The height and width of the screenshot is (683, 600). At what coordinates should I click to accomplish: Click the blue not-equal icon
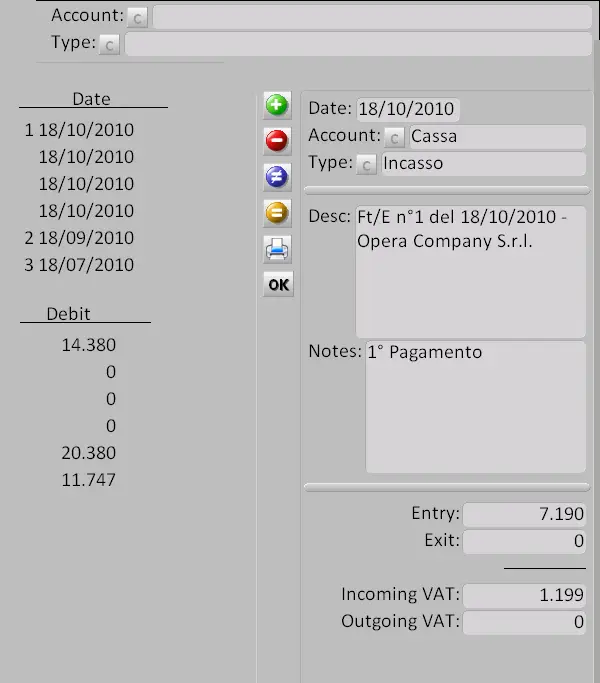point(277,177)
